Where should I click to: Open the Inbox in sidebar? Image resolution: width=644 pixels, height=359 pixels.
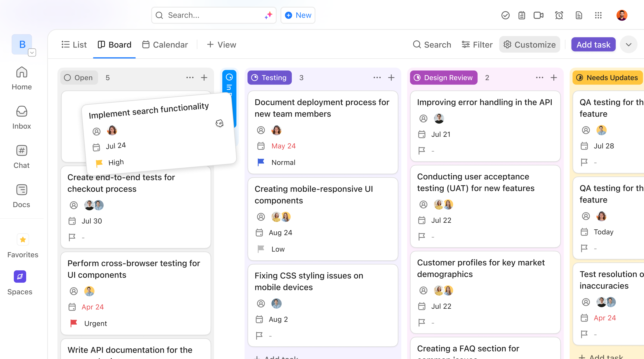(x=22, y=118)
